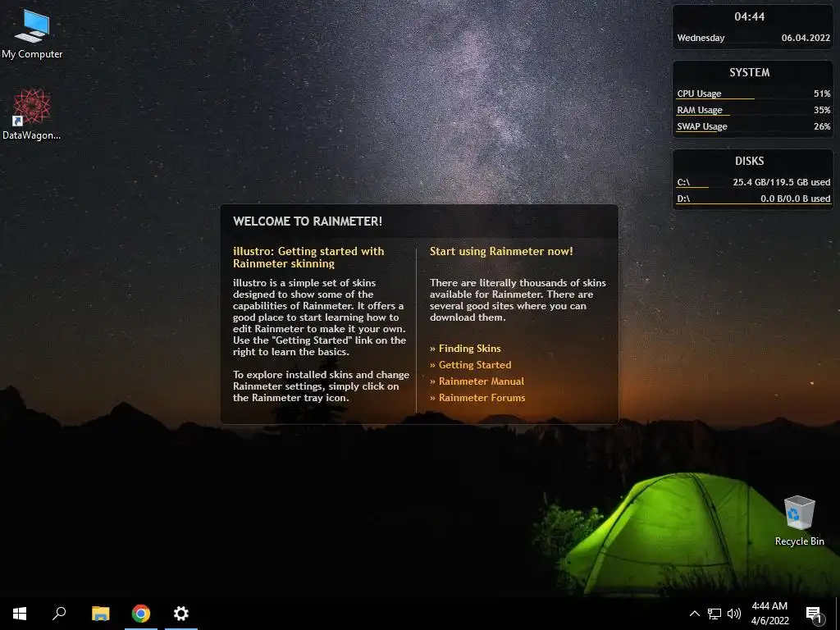Open taskbar search magnifier
The width and height of the screenshot is (840, 630).
pos(59,614)
